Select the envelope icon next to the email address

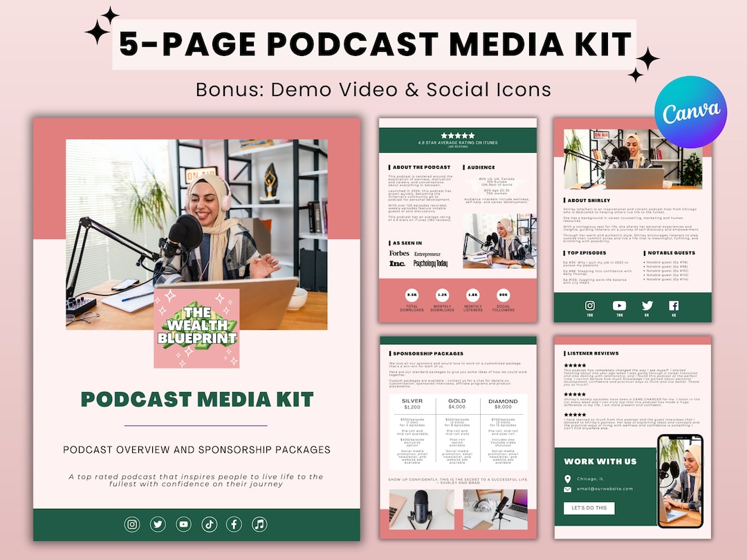[x=567, y=489]
